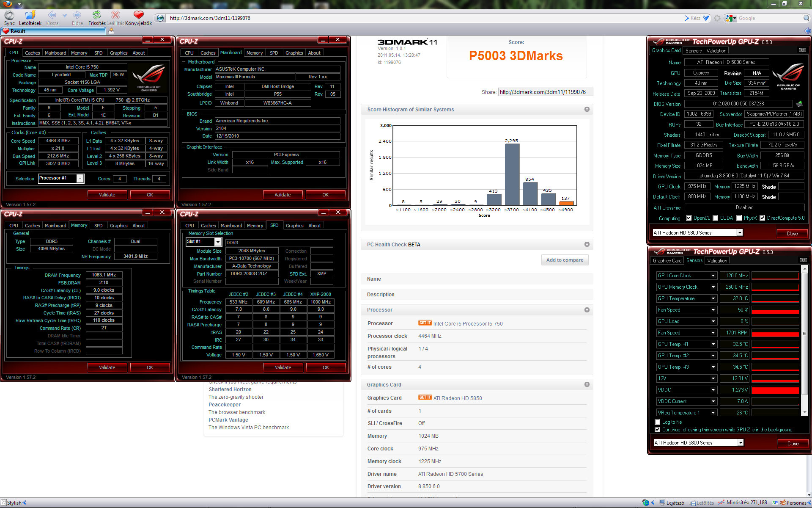Select the Result browser tab
This screenshot has width=812, height=508.
click(x=53, y=31)
